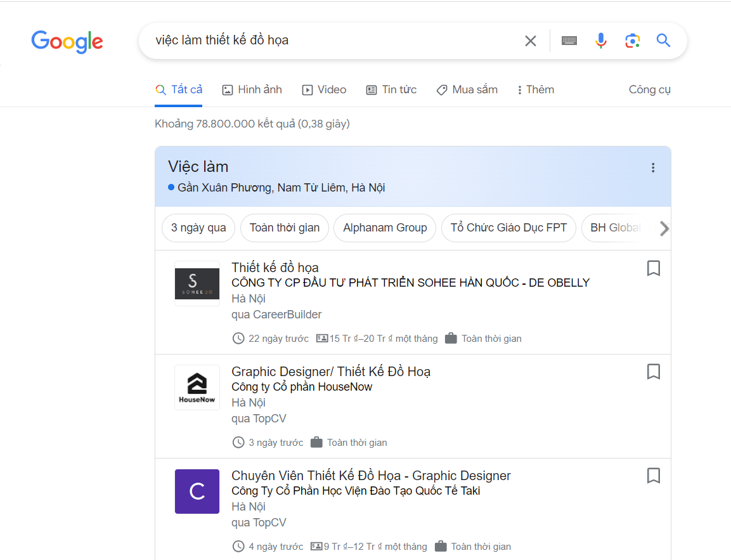Filter jobs by Tổ Chức Giáo Dục FPT
The image size is (731, 560).
[508, 228]
